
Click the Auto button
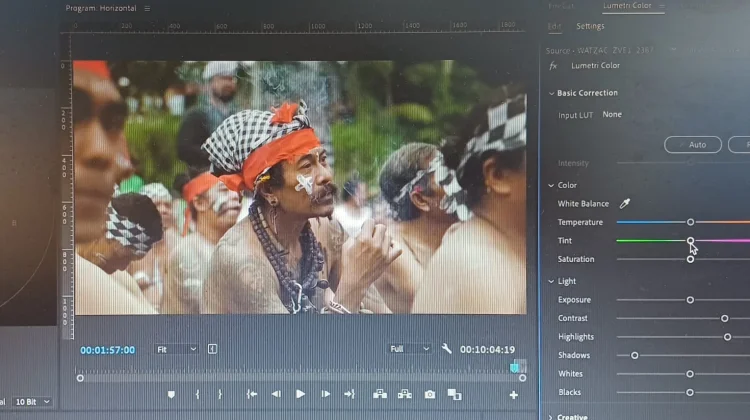[693, 144]
